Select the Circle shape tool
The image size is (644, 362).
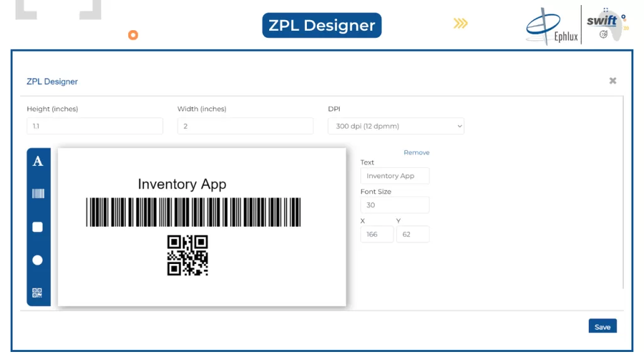38,260
